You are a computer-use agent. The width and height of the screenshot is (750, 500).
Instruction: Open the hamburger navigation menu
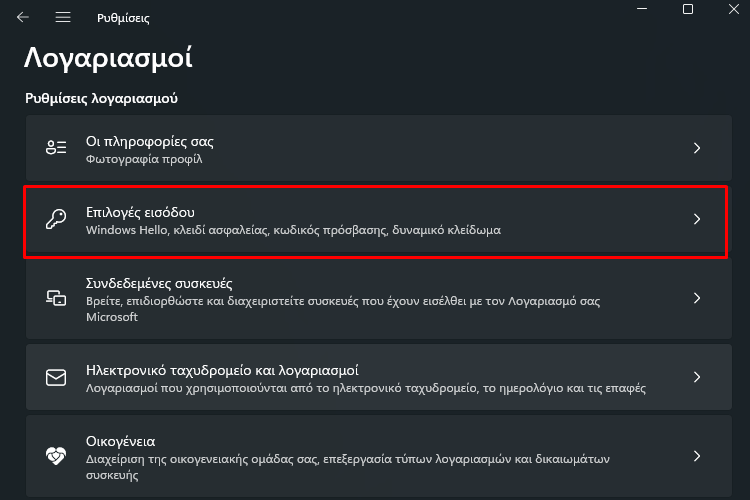click(63, 18)
